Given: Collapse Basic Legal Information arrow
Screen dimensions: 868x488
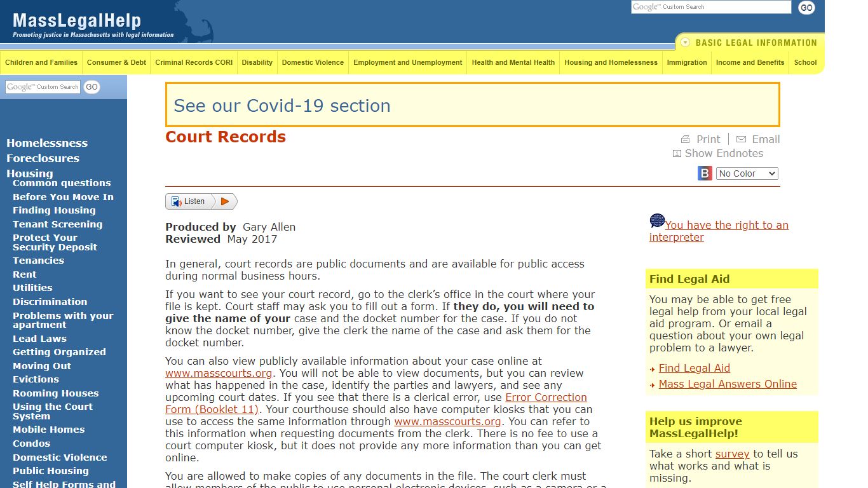Looking at the screenshot, I should click(685, 43).
